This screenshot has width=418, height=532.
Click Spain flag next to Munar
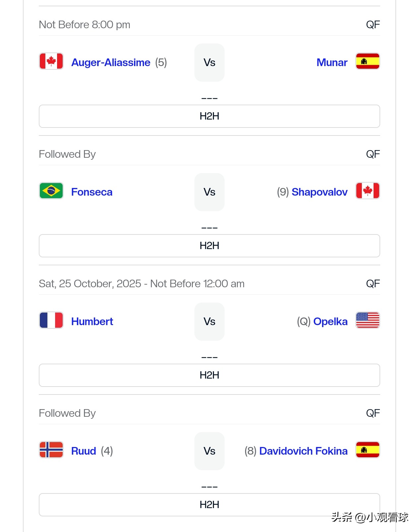tap(368, 61)
